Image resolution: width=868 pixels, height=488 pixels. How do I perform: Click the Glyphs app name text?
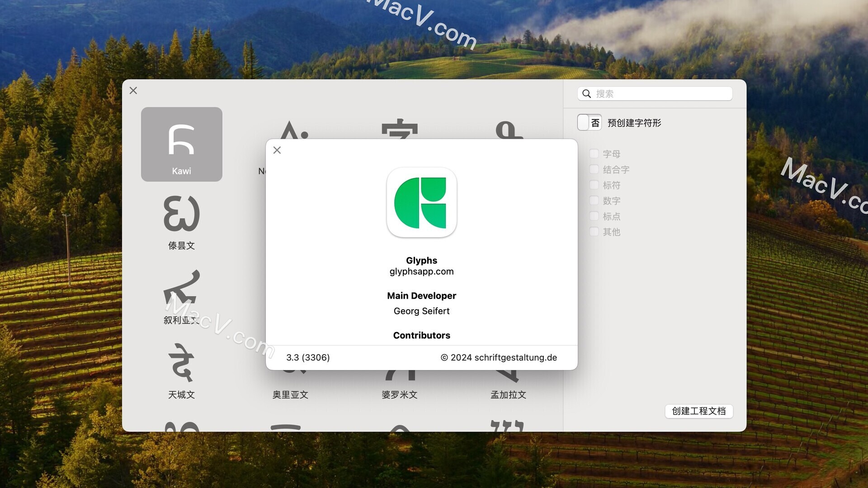coord(421,260)
